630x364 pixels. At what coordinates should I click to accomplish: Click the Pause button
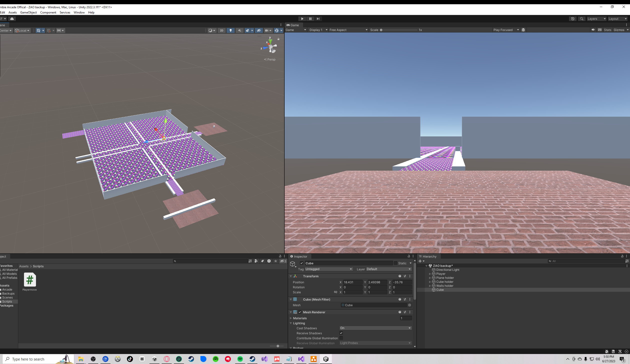pos(310,19)
